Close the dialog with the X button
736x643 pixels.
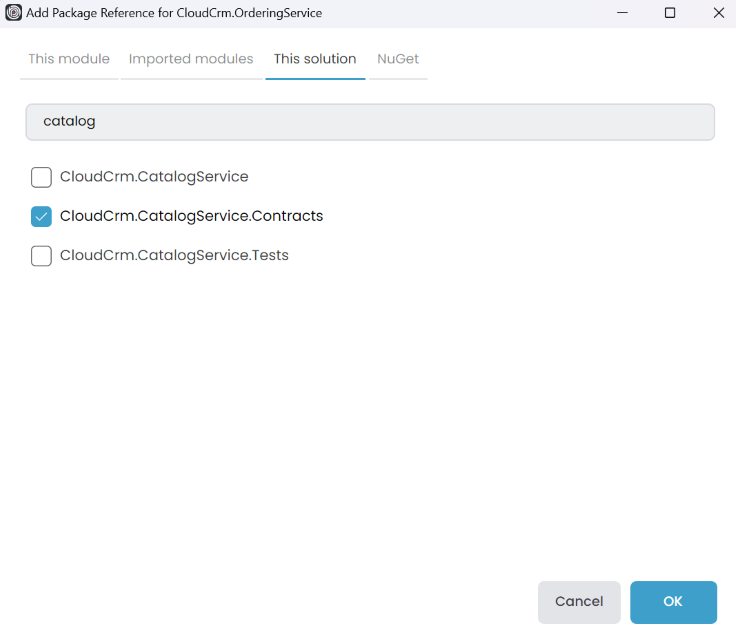pos(718,13)
